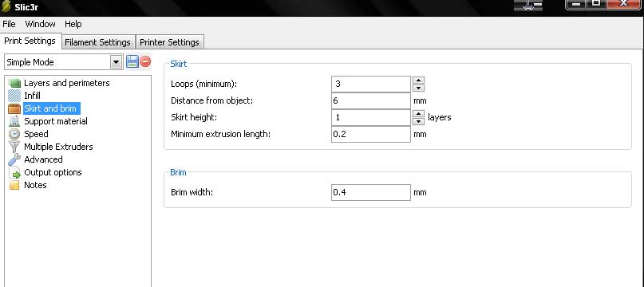The height and width of the screenshot is (287, 644).
Task: Close the Slic3r window
Action: coord(623,4)
